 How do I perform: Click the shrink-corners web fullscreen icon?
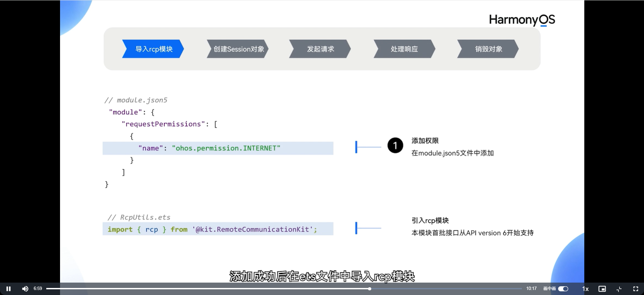tap(619, 289)
